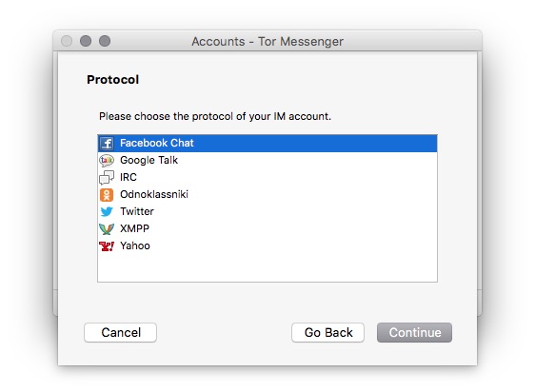Select the IRC protocol label
Screen dimensions: 535x392
129,177
